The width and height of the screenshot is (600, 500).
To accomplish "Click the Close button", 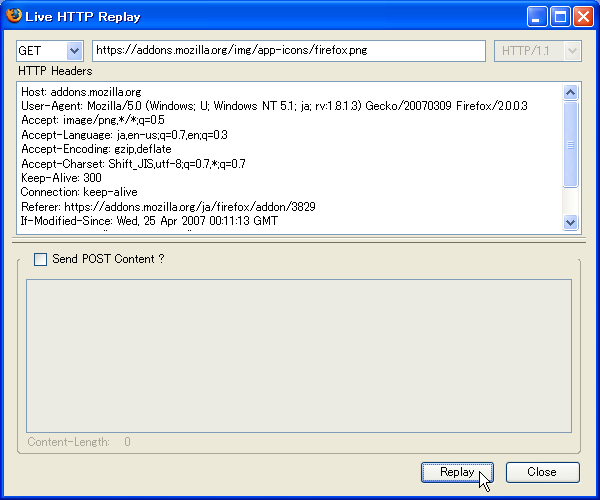I will 543,472.
